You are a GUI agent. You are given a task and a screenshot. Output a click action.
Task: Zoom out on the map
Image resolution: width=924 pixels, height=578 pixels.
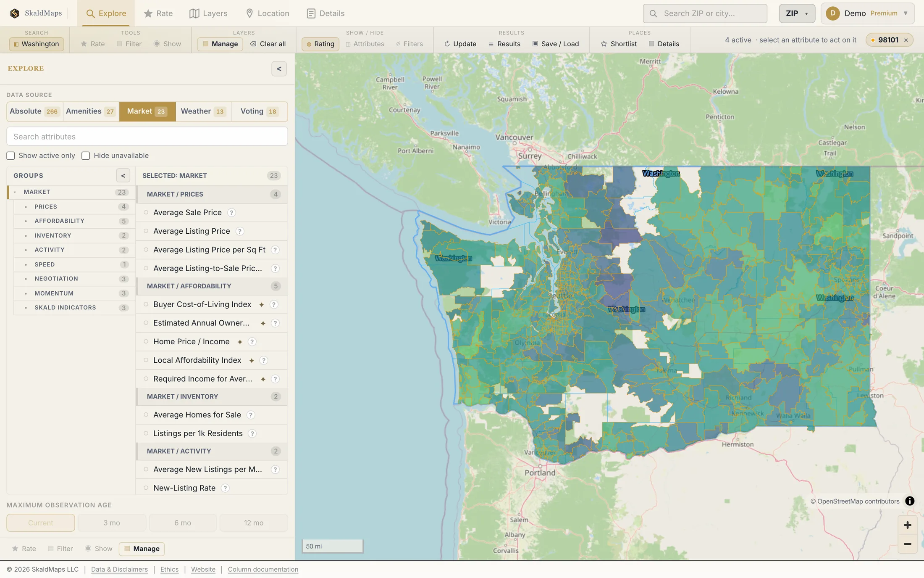907,544
